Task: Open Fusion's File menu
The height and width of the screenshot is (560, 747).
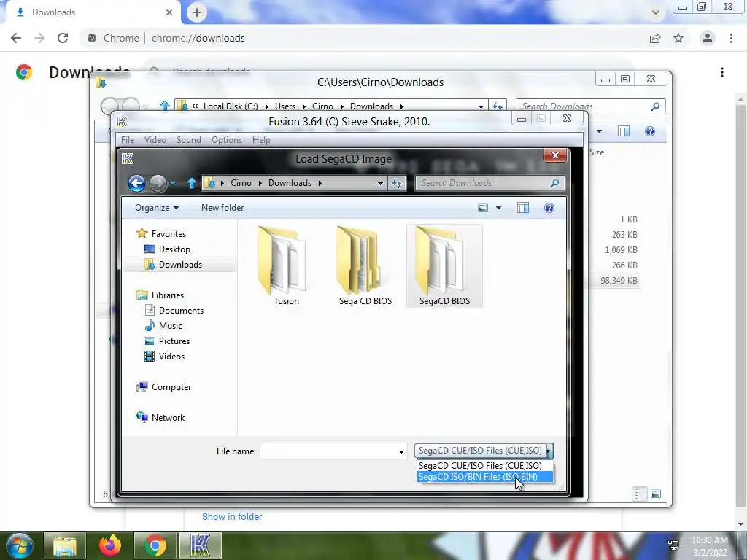Action: (x=127, y=140)
